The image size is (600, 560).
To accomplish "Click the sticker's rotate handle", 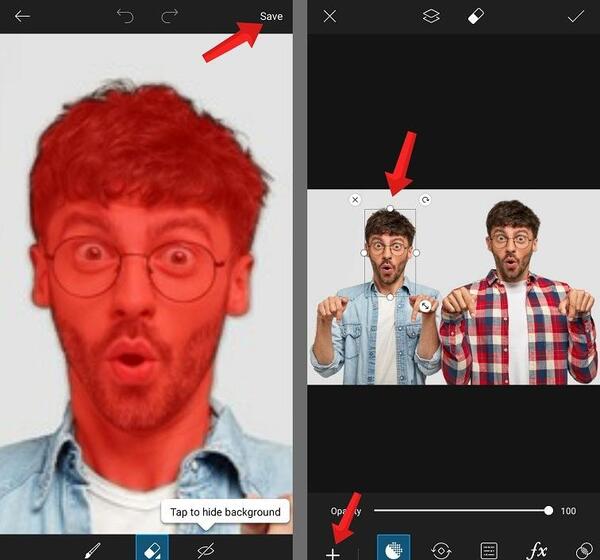I will click(x=425, y=200).
